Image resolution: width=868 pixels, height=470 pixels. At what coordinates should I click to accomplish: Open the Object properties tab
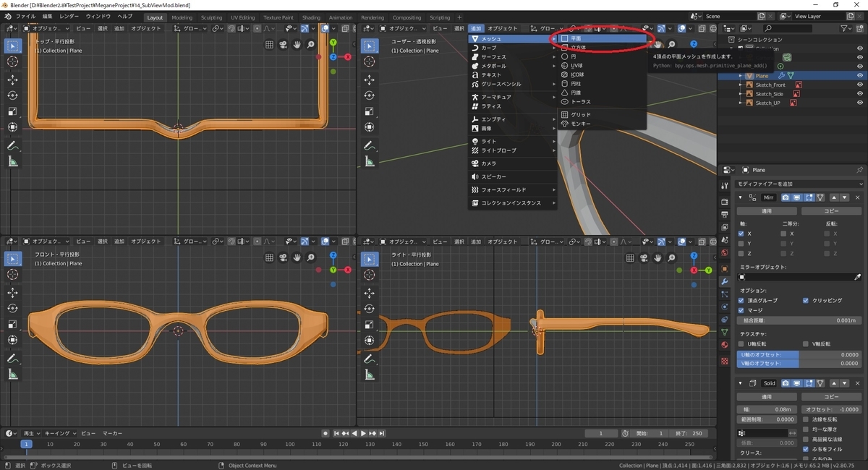click(x=725, y=268)
